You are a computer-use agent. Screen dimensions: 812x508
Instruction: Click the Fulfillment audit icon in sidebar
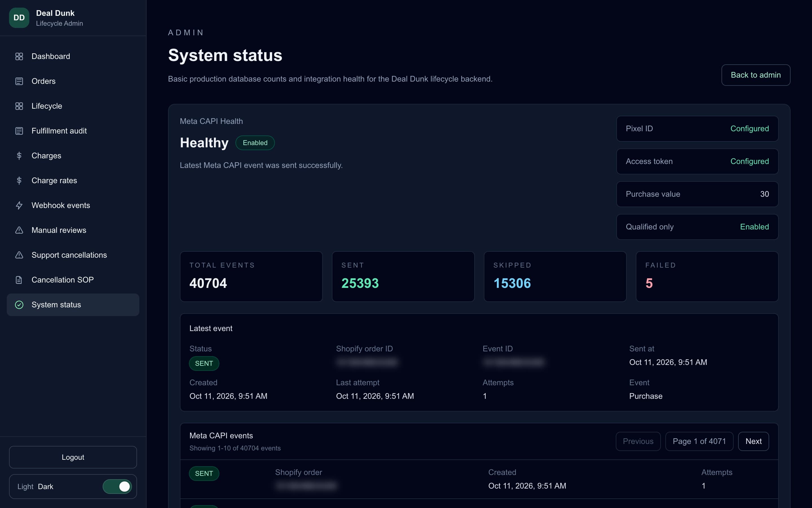19,131
